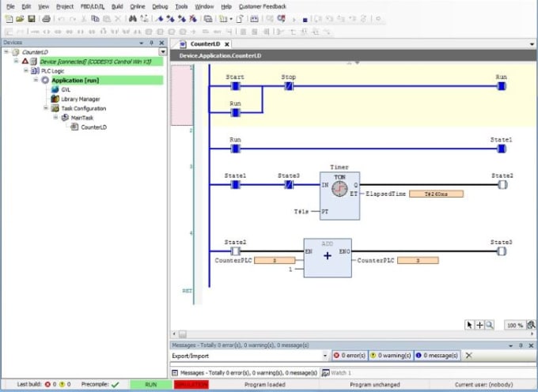Select GVL in device tree
The image size is (538, 392).
pos(61,89)
